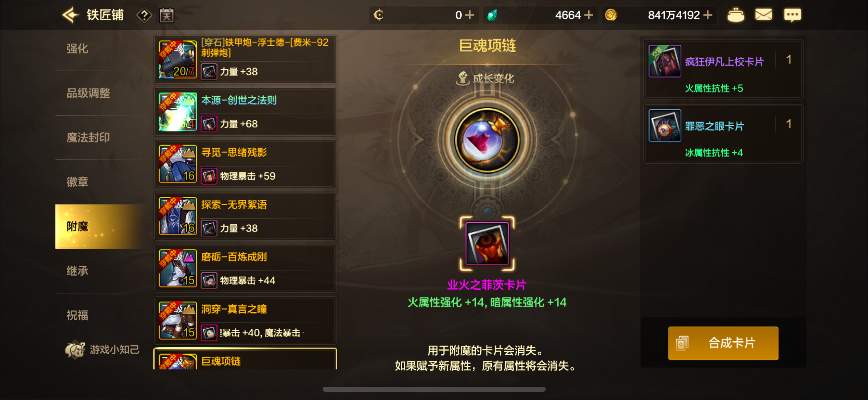Switch to the 魔法封印 tab
Image resolution: width=868 pixels, height=400 pixels.
point(88,137)
